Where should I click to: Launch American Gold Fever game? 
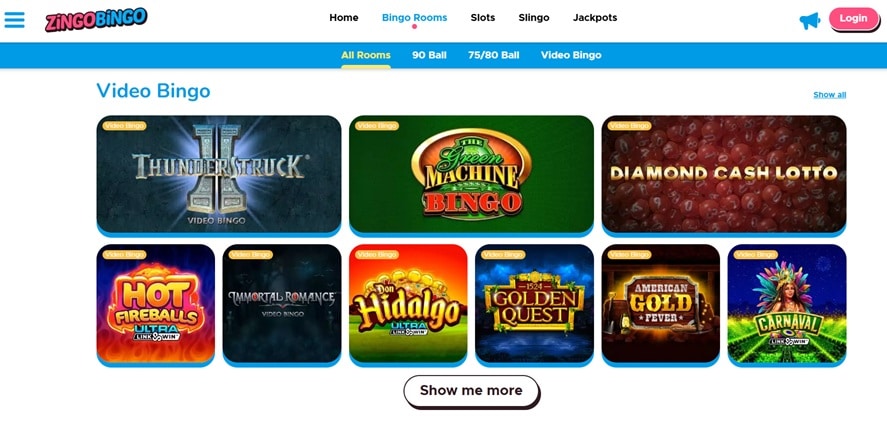pos(661,305)
